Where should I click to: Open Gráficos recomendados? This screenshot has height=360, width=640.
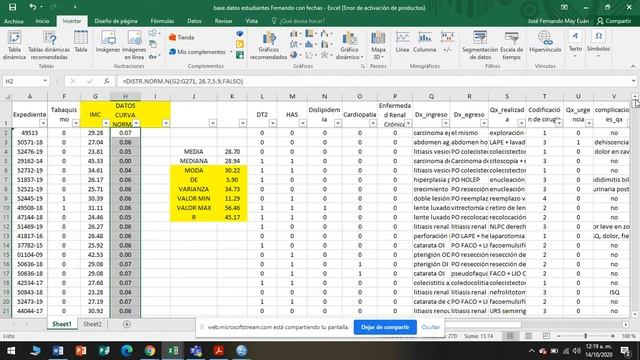[x=268, y=45]
